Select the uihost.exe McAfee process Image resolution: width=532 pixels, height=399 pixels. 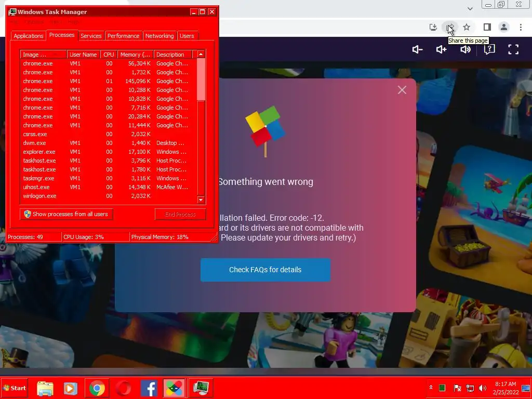(109, 187)
